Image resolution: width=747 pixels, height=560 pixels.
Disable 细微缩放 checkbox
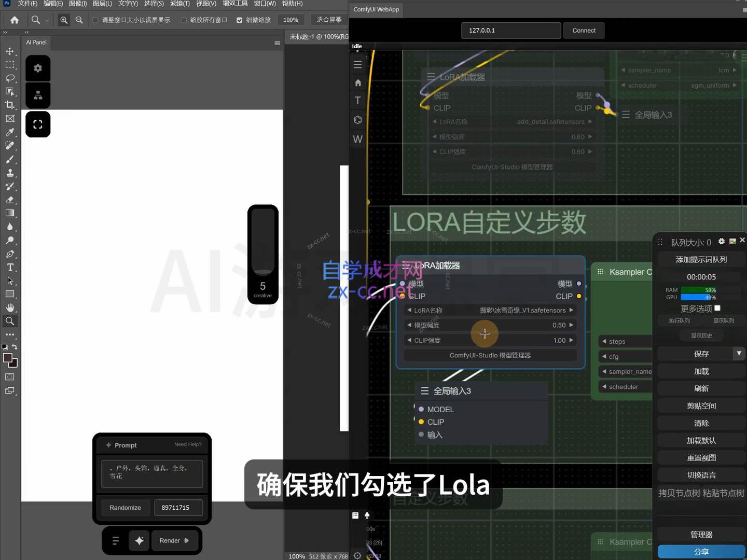click(x=239, y=20)
